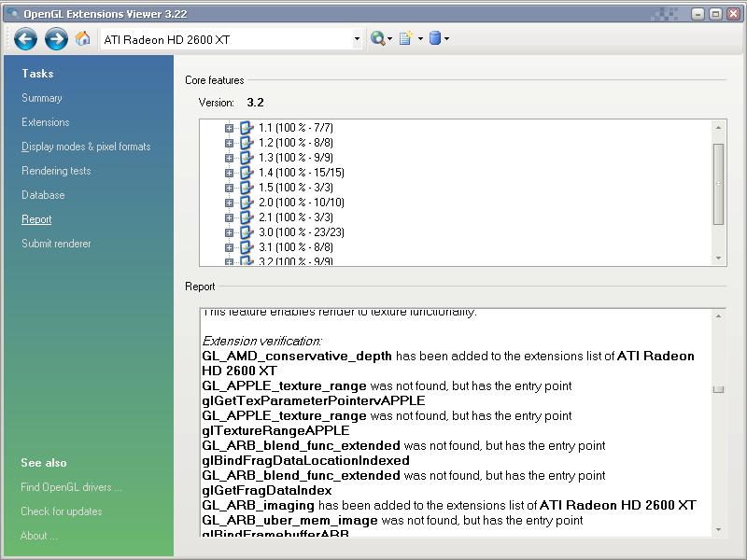Viewport: 747px width, 560px height.
Task: Open the notes icon dropdown arrow
Action: click(420, 38)
